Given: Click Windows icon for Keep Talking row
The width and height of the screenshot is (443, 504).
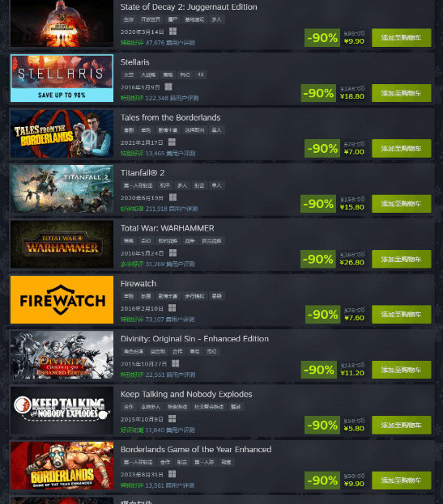Looking at the screenshot, I should pyautogui.click(x=173, y=418).
